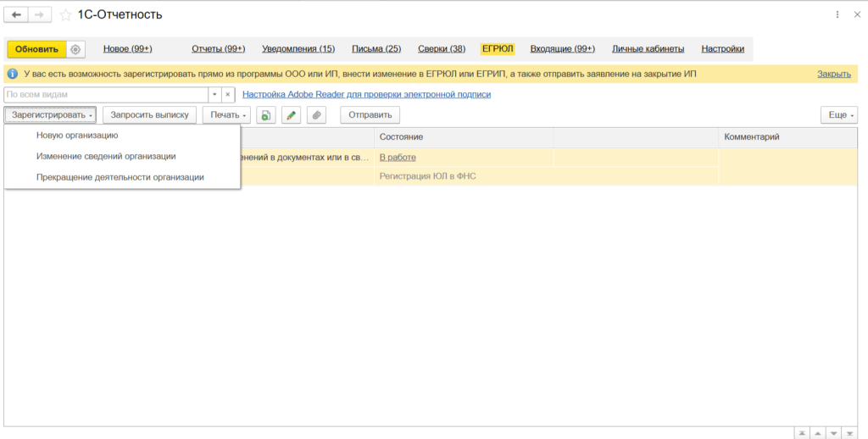
Task: Click the pencil edit icon
Action: 291,115
